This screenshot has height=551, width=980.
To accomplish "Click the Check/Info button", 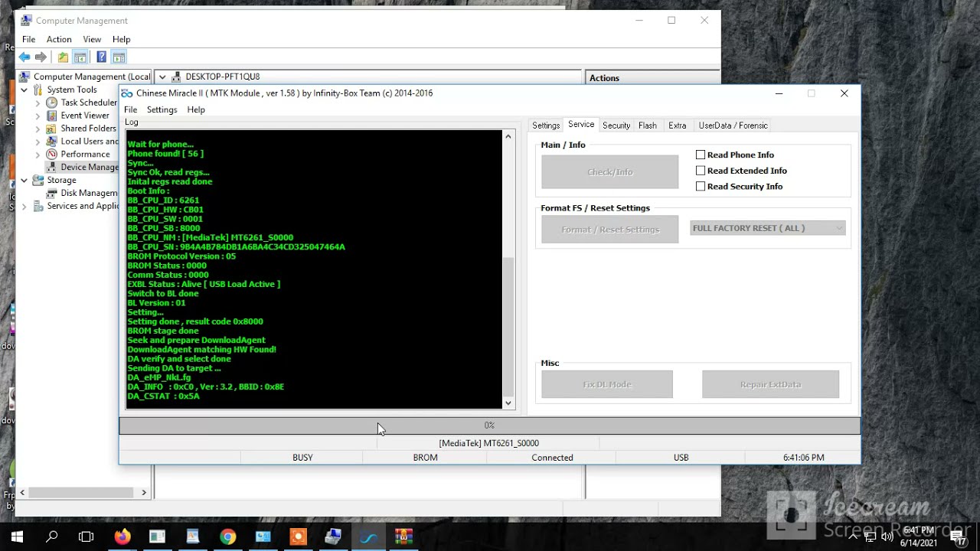I will pyautogui.click(x=609, y=172).
